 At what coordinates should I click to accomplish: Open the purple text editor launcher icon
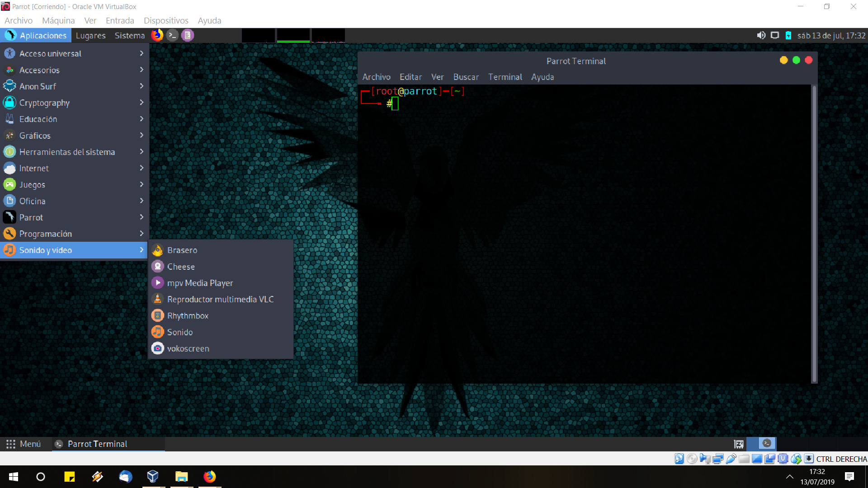point(188,35)
